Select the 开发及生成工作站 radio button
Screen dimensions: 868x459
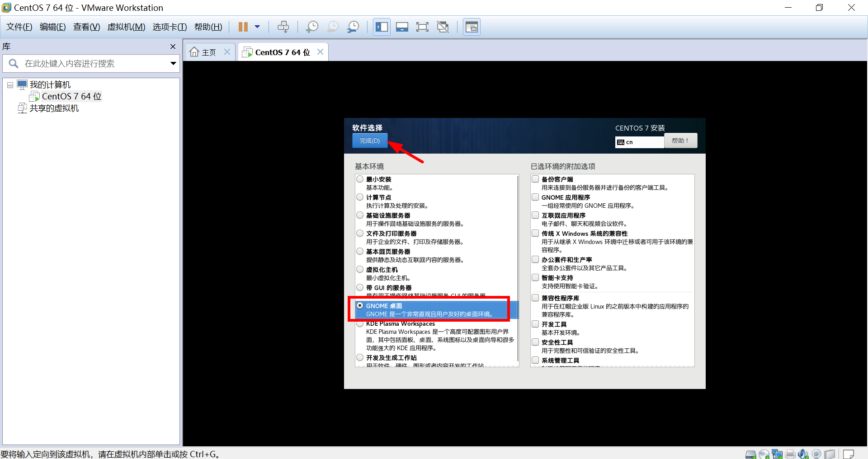click(x=360, y=358)
